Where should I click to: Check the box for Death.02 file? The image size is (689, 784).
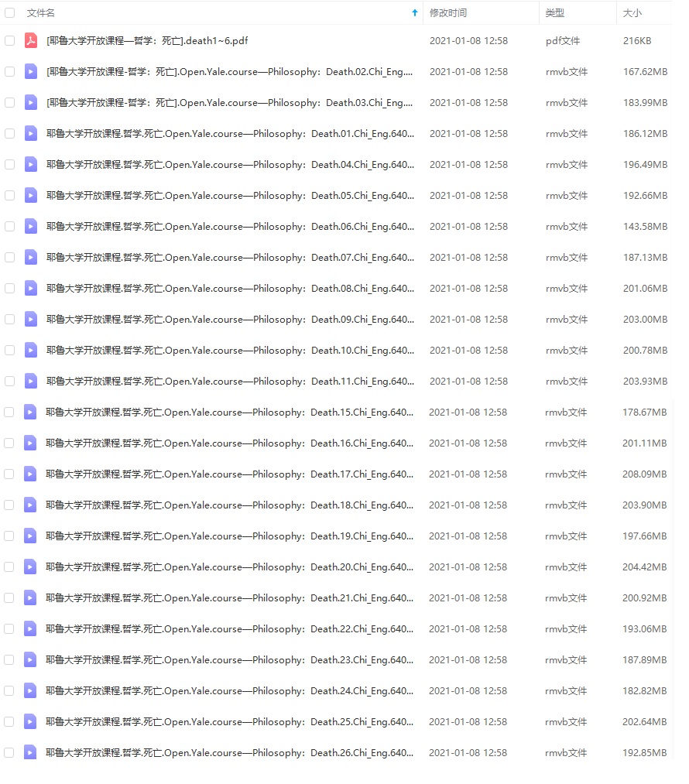tap(9, 71)
